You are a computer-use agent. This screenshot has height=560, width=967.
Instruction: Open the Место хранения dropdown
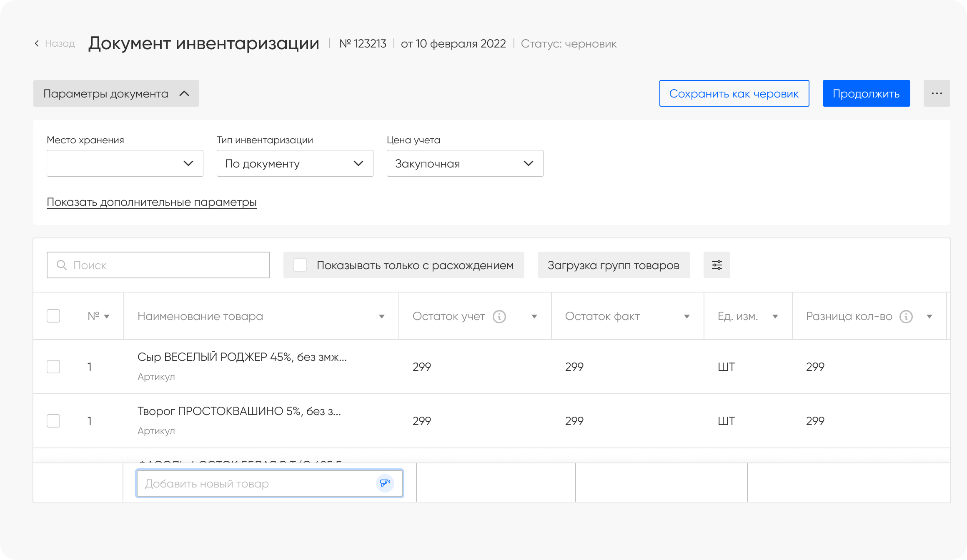[x=125, y=163]
